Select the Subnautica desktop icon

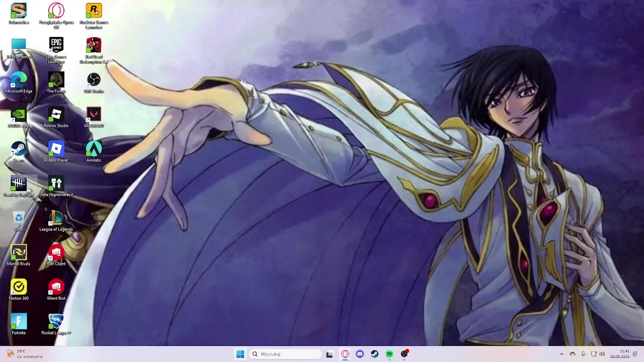point(19,14)
